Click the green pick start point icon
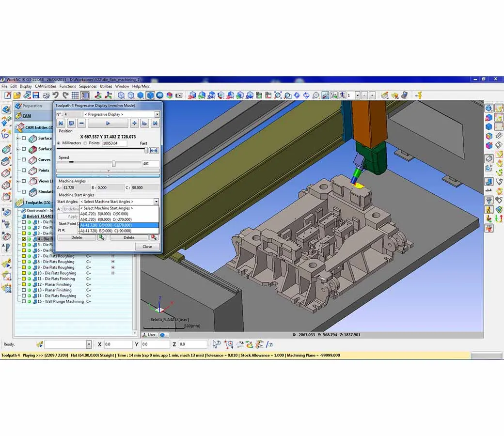Image resolution: width=504 pixels, height=436 pixels. click(102, 237)
